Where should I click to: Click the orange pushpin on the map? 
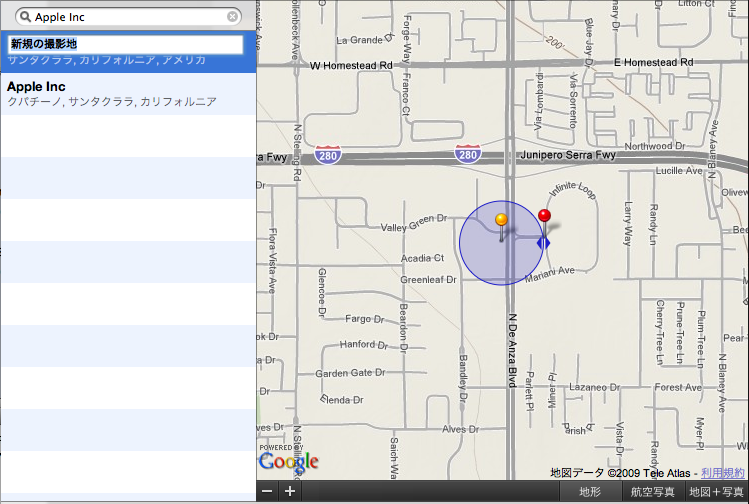point(502,220)
